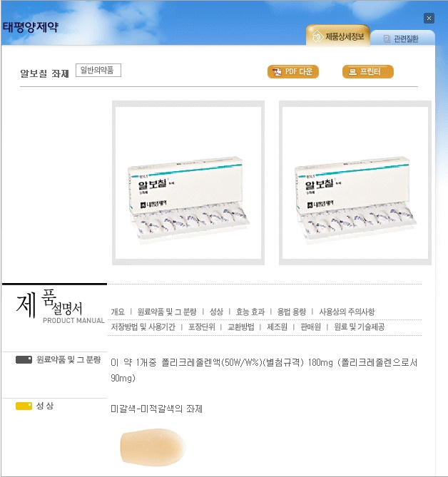The height and width of the screenshot is (477, 448).
Task: Click the 개요 section link
Action: coord(118,312)
